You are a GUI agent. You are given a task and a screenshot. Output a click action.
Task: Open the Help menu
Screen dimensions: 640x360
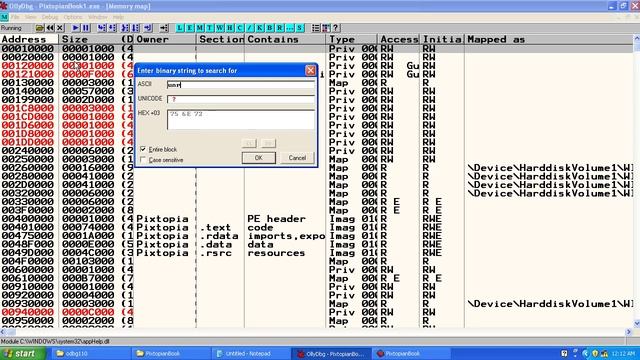click(x=118, y=17)
